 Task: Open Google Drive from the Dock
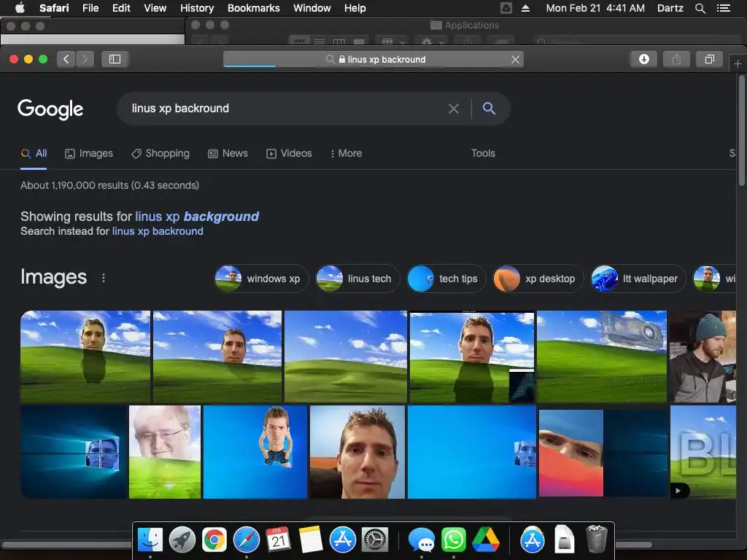(x=485, y=540)
